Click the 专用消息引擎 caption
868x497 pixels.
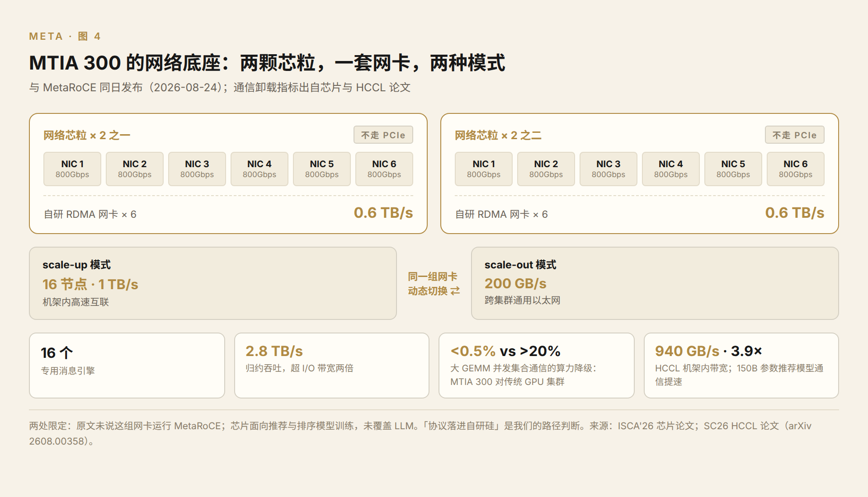tap(68, 371)
